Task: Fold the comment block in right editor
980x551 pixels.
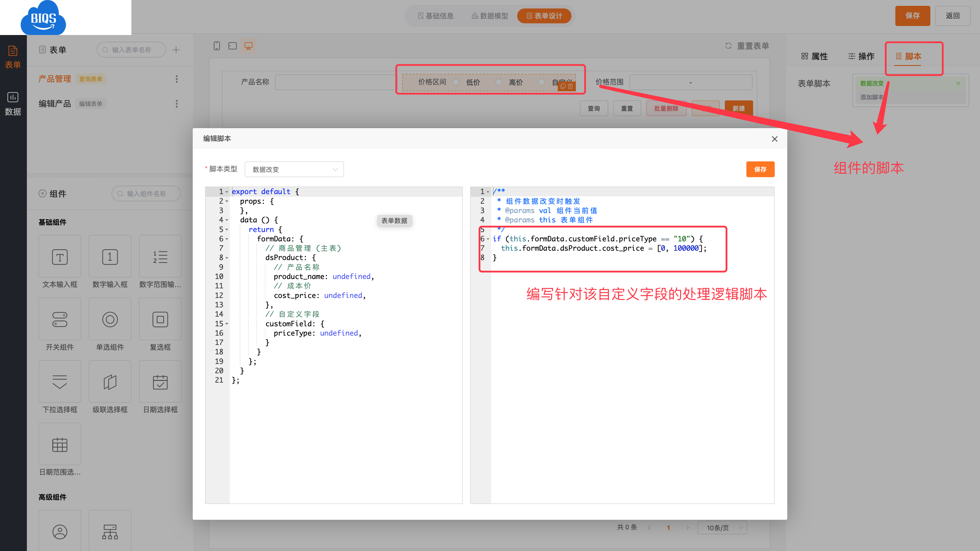Action: [488, 192]
